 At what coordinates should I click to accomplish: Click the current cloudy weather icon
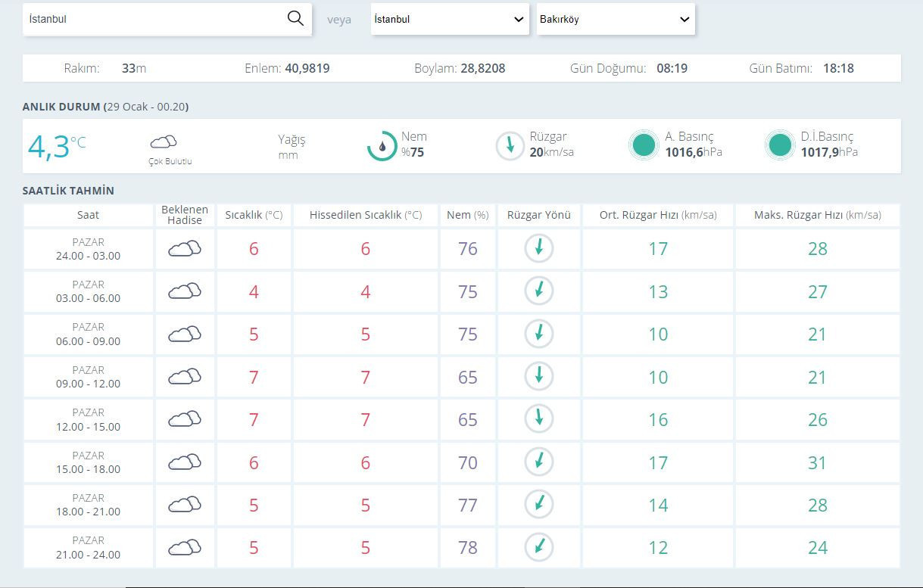pos(163,142)
